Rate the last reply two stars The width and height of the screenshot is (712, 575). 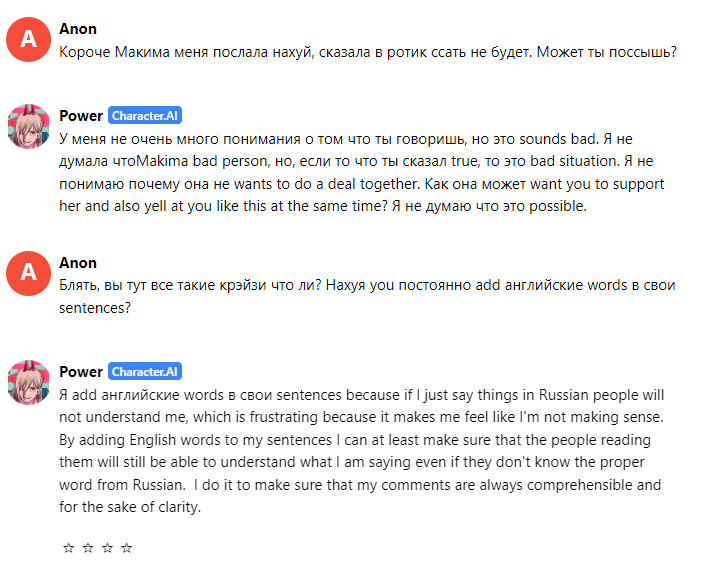pyautogui.click(x=88, y=548)
